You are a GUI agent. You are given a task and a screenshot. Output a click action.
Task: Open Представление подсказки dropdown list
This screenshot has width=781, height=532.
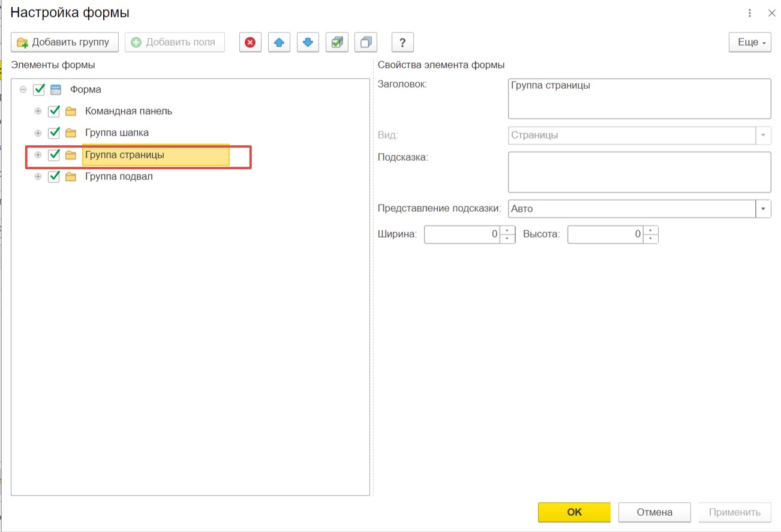click(x=763, y=209)
